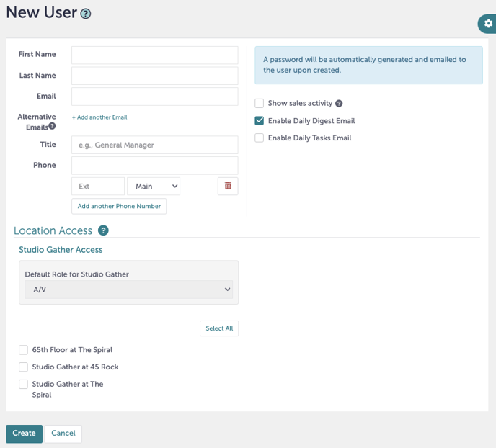
Task: Click the Add another Email link
Action: [99, 117]
